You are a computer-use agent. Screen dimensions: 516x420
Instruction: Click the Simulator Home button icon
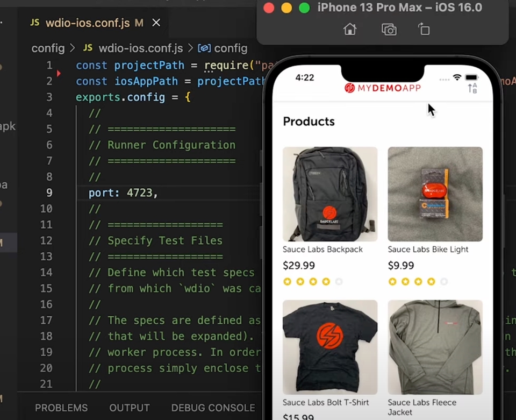350,29
